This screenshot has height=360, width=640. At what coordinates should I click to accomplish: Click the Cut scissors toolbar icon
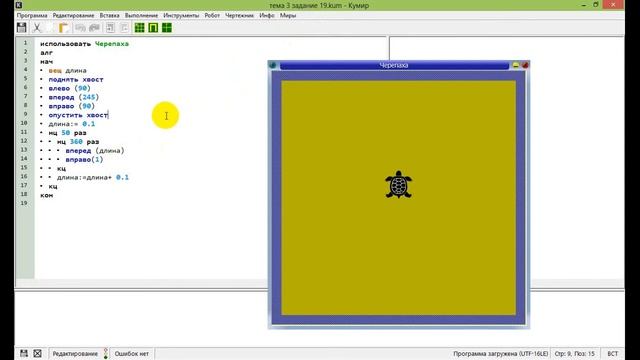37,27
